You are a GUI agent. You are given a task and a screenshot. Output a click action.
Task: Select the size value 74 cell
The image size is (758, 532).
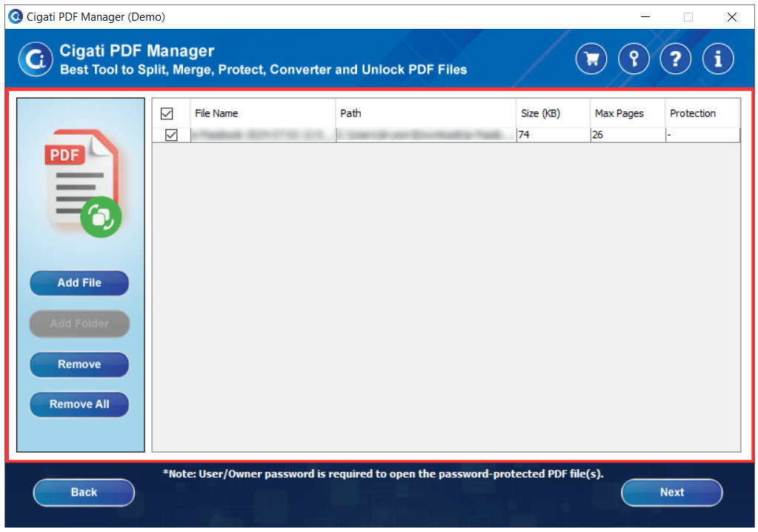pos(553,135)
